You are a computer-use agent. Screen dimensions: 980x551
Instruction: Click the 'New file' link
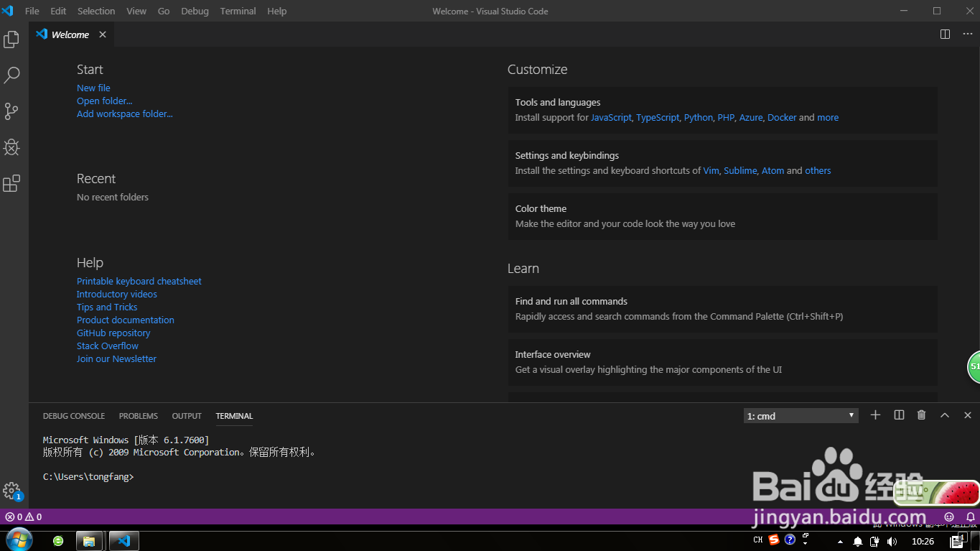point(93,88)
